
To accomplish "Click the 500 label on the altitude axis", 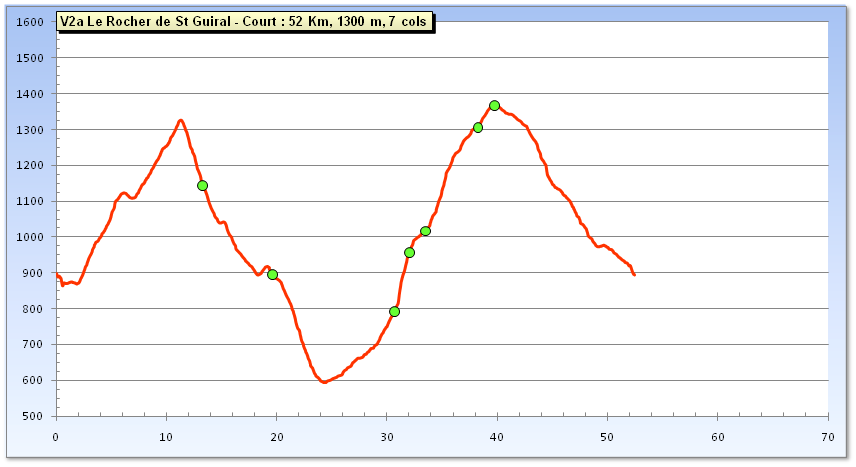I will pos(33,416).
